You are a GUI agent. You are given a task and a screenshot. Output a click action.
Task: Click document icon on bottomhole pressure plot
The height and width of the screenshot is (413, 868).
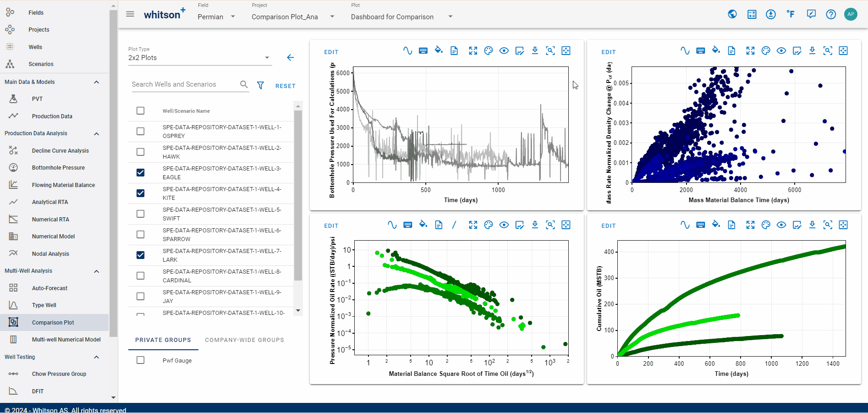pyautogui.click(x=454, y=51)
